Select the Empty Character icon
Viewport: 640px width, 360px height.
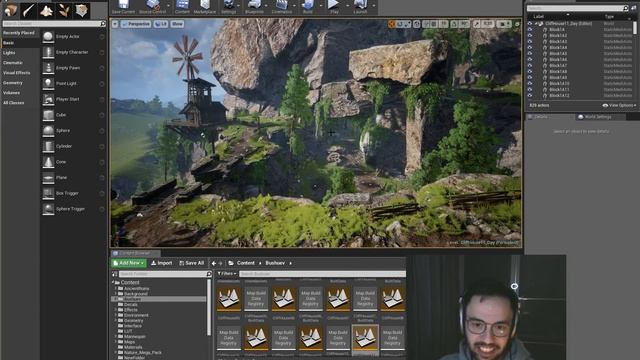tap(48, 52)
